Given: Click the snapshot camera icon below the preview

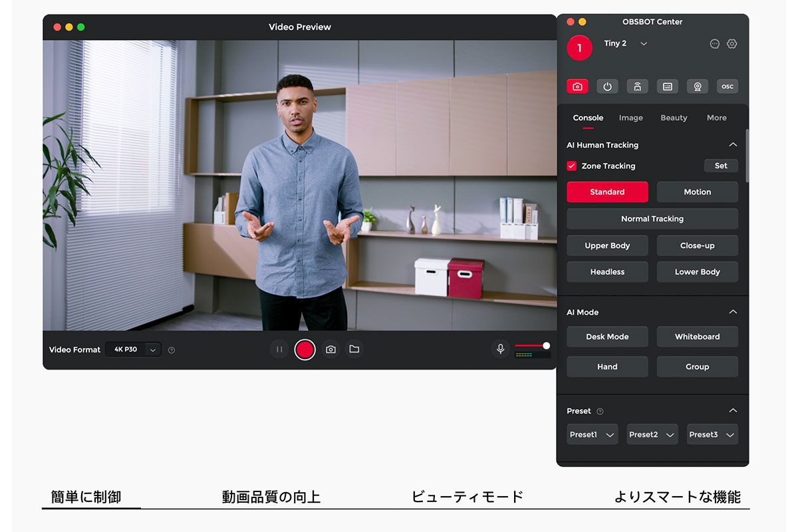Looking at the screenshot, I should [x=331, y=348].
